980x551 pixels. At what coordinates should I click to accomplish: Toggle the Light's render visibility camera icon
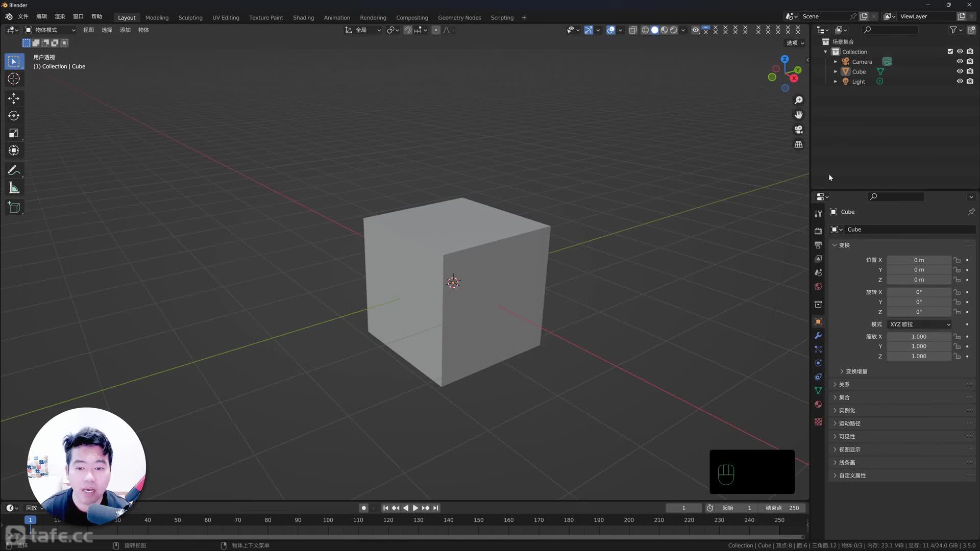pyautogui.click(x=970, y=81)
